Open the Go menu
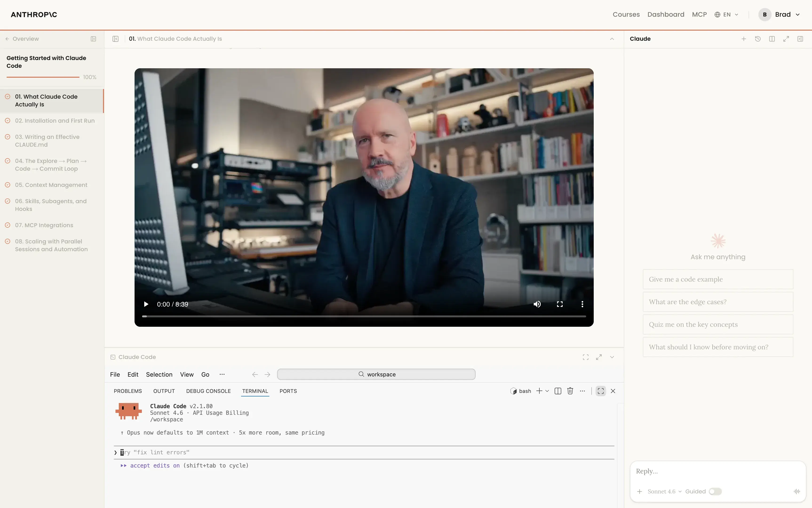Screen dimensions: 812x508 (205, 374)
